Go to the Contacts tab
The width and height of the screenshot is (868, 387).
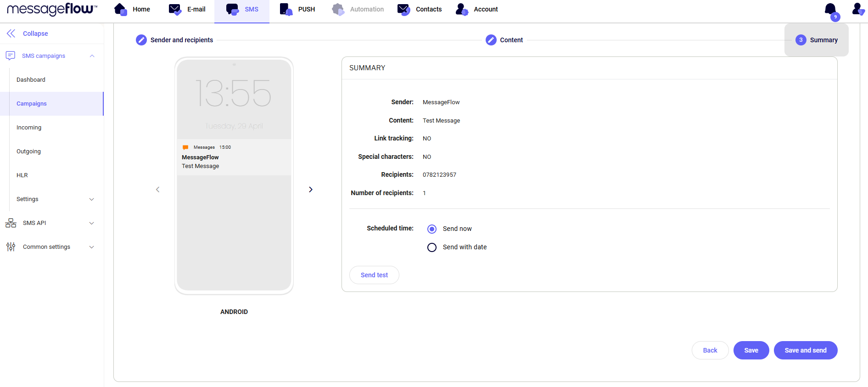pyautogui.click(x=420, y=9)
